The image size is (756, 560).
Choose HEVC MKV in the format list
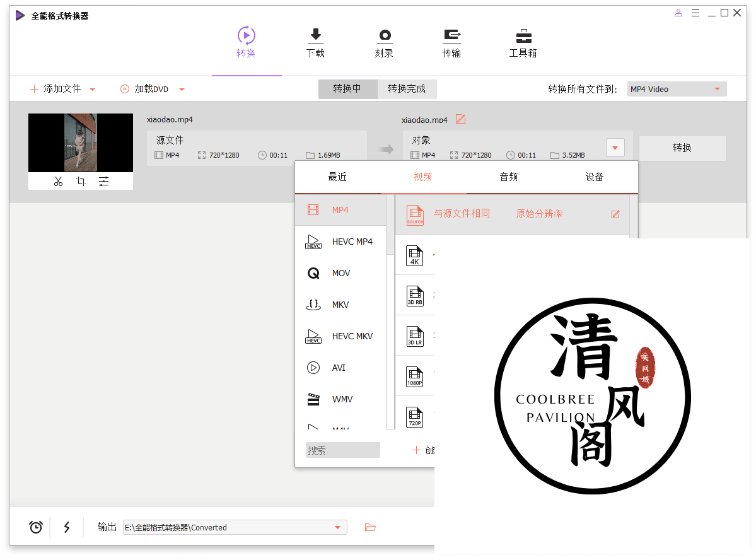(x=340, y=336)
